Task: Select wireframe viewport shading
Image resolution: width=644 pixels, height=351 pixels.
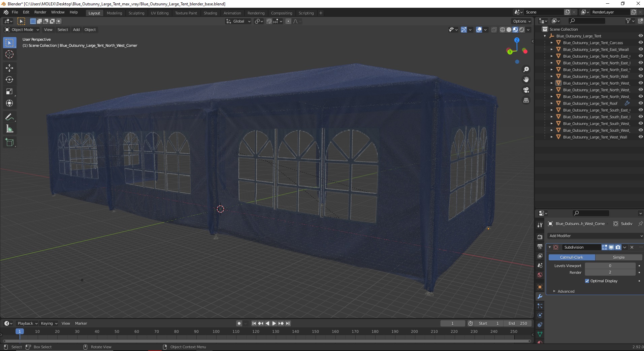Action: (x=503, y=30)
